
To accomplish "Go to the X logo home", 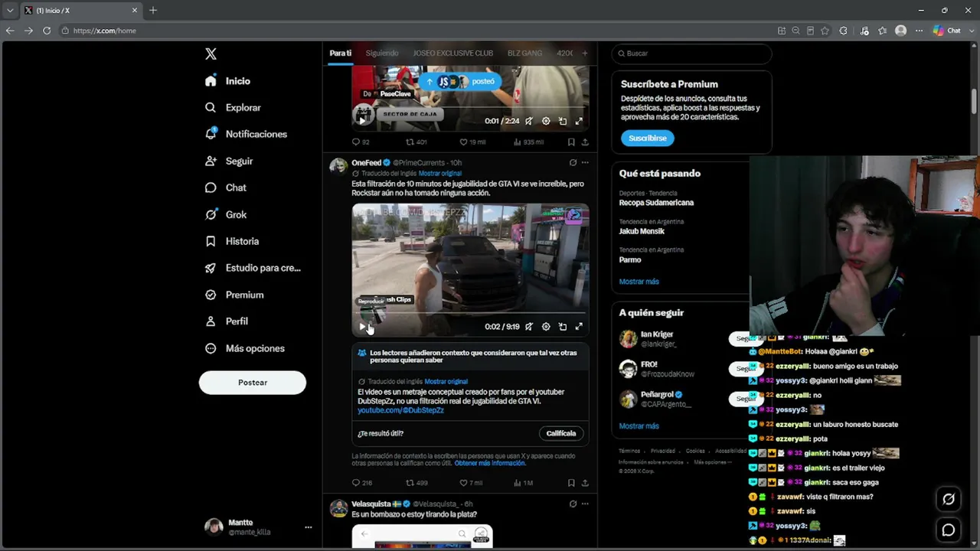I will [x=211, y=54].
